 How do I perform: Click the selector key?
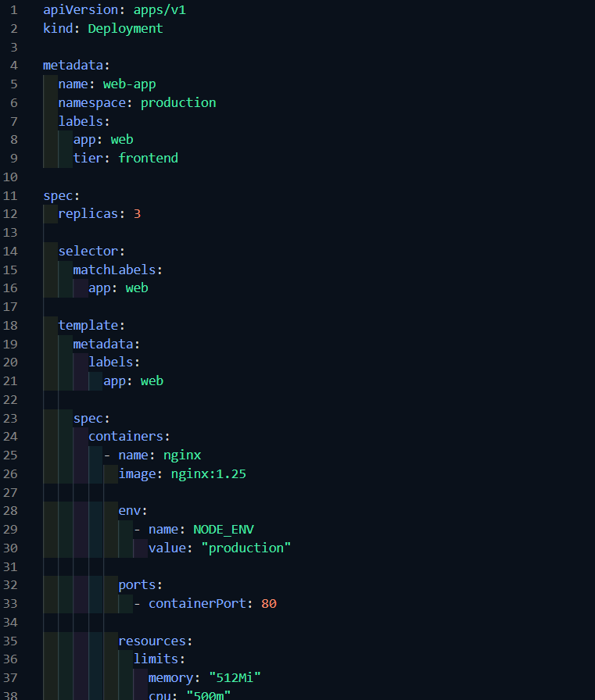point(88,252)
